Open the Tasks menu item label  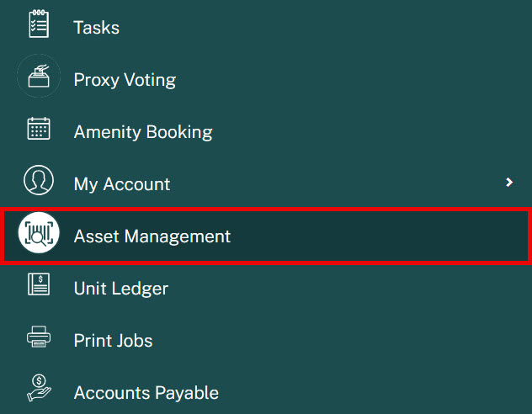[96, 28]
